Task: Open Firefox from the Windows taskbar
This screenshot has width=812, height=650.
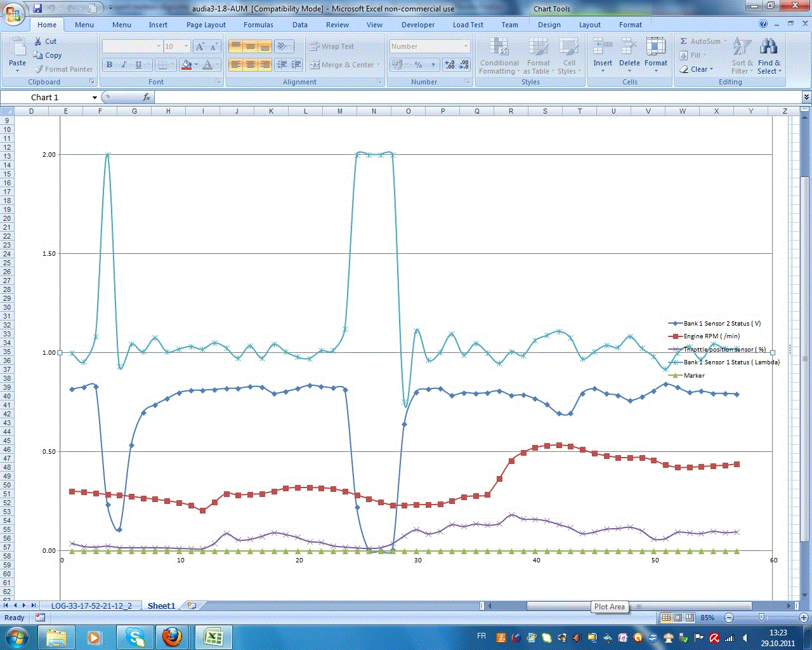Action: [172, 637]
